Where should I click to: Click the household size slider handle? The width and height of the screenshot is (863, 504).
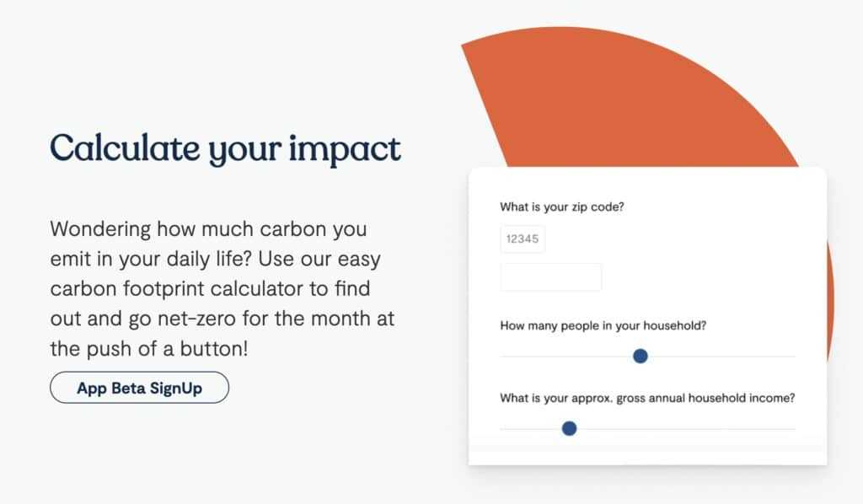(x=641, y=356)
